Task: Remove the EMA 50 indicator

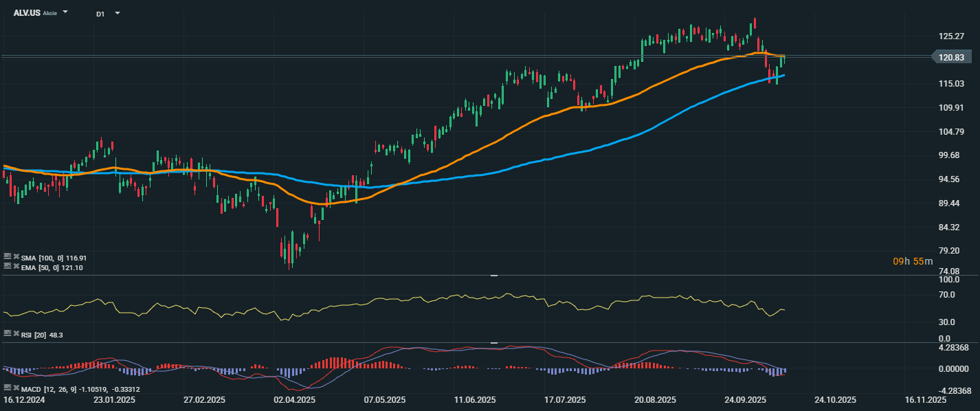Action: click(16, 265)
